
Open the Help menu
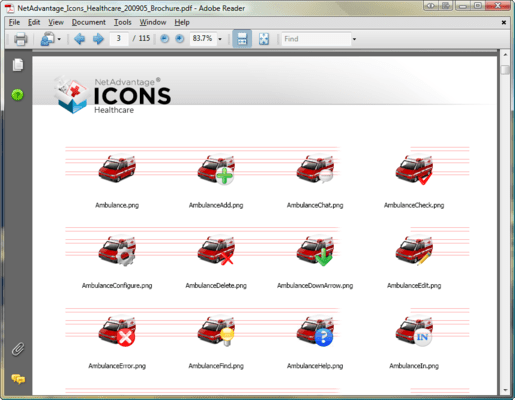tap(182, 22)
